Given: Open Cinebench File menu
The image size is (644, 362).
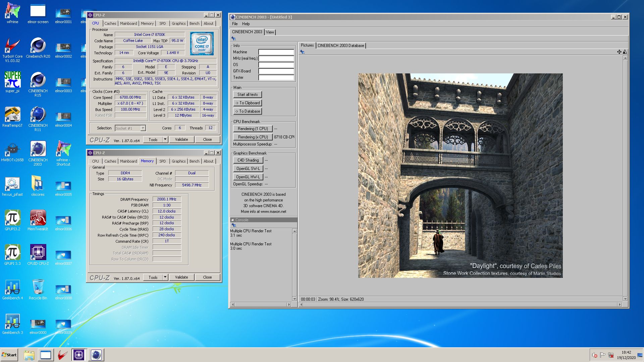Looking at the screenshot, I should tap(235, 24).
